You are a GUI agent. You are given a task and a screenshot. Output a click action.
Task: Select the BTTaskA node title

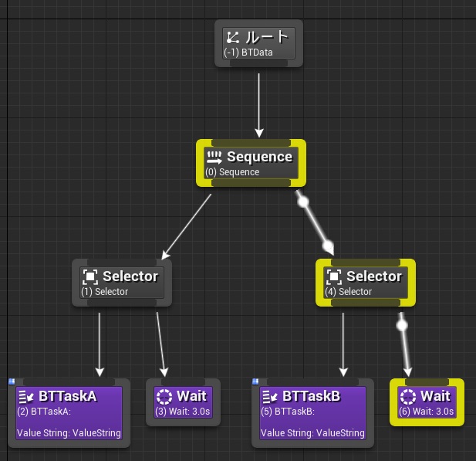(x=68, y=396)
